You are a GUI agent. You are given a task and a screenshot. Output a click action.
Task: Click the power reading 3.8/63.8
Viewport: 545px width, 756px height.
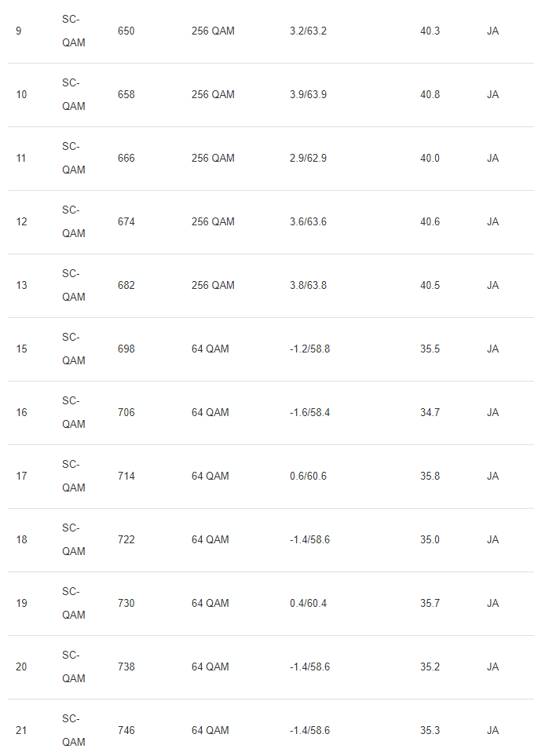click(x=309, y=286)
